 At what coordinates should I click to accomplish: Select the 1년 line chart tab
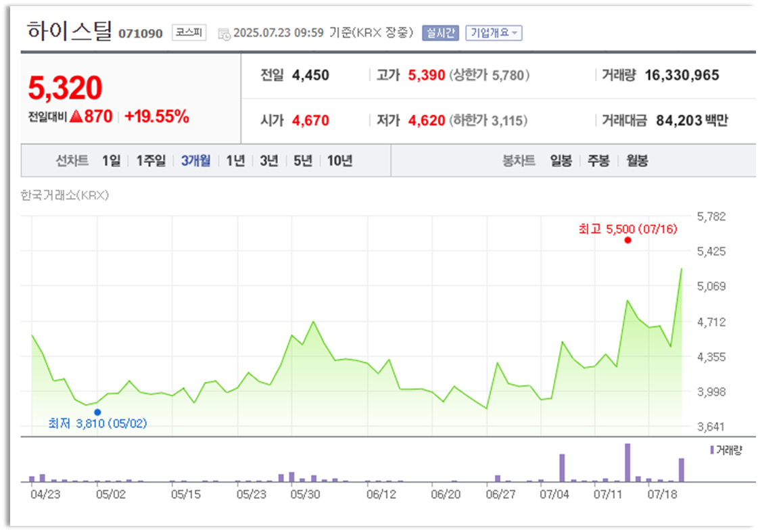(x=235, y=160)
